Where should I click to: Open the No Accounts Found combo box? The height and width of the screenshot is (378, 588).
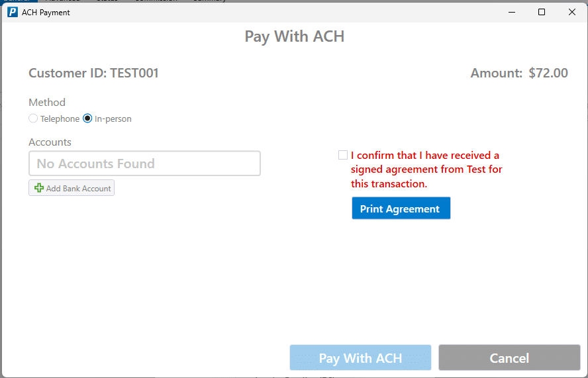point(144,164)
